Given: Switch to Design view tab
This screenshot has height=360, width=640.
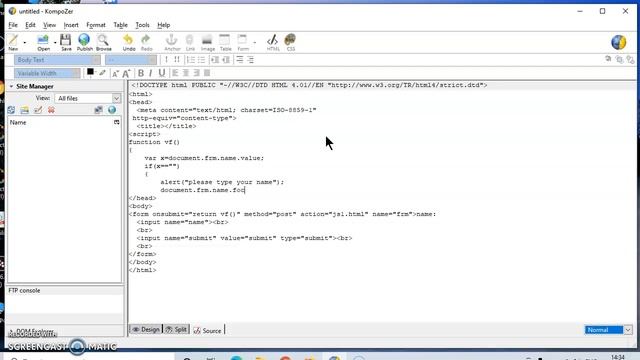Looking at the screenshot, I should click(x=146, y=329).
